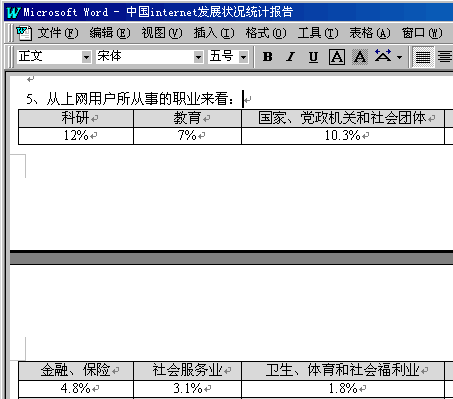The width and height of the screenshot is (453, 399).
Task: Toggle underline formatting
Action: (313, 57)
